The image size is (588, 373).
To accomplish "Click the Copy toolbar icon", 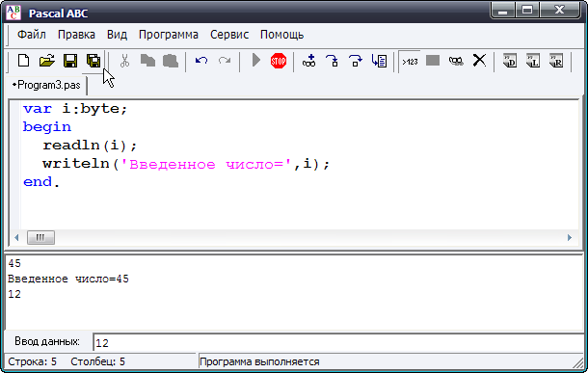I will point(147,61).
